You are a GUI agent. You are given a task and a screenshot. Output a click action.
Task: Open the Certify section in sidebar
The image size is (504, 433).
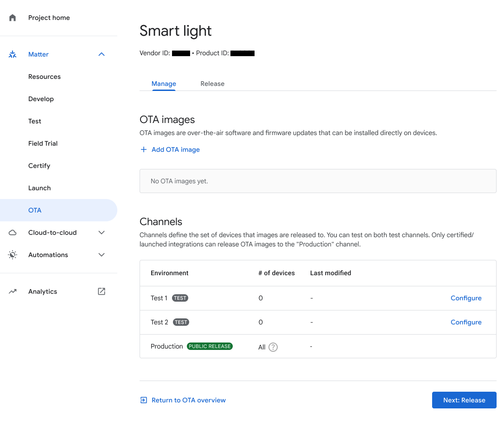[39, 166]
